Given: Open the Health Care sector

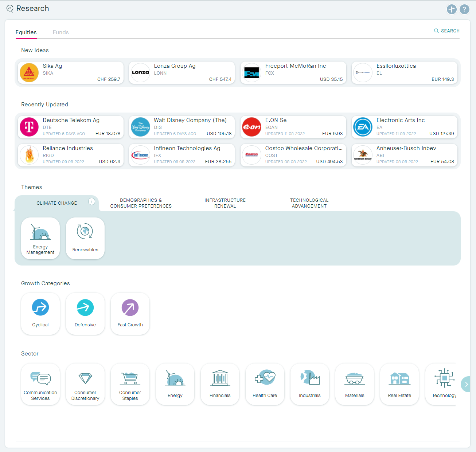Looking at the screenshot, I should point(265,384).
